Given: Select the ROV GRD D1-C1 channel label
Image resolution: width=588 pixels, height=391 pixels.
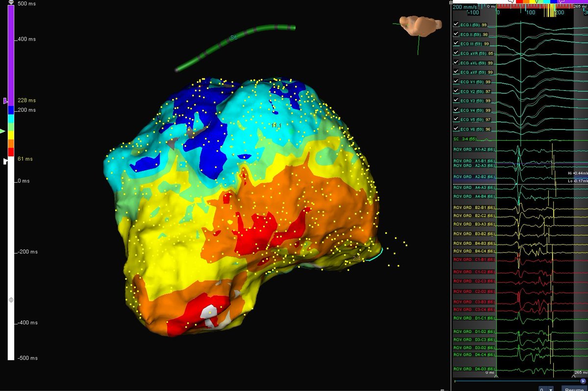Looking at the screenshot, I should tap(474, 318).
